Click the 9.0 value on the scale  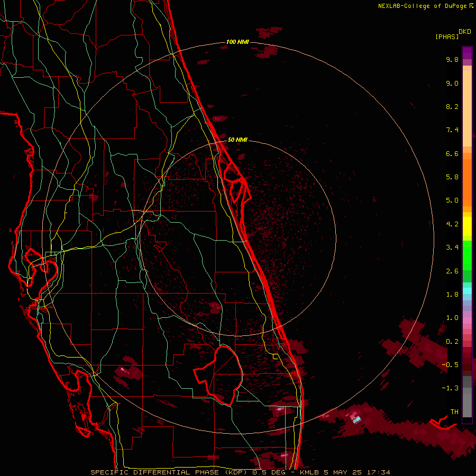452,83
